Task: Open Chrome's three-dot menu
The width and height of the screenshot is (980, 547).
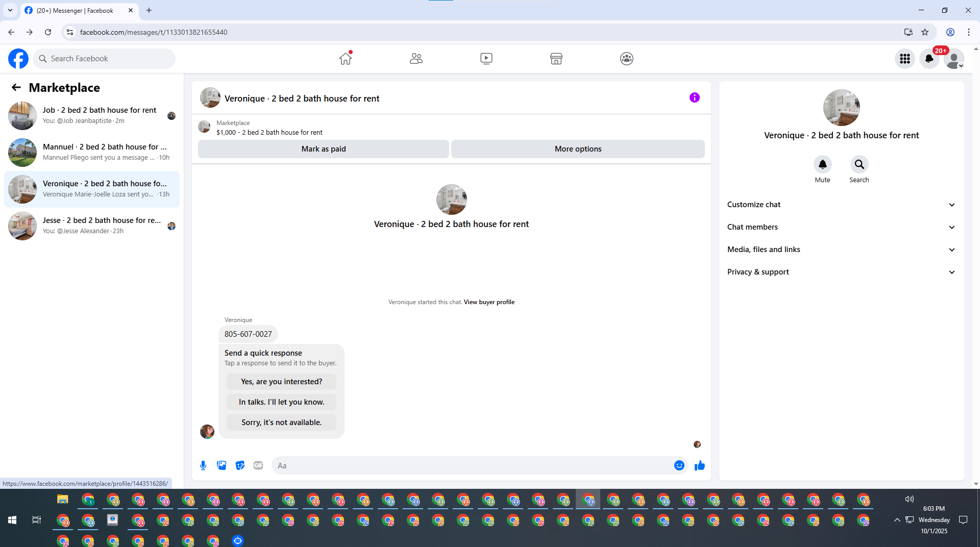Action: pos(969,32)
